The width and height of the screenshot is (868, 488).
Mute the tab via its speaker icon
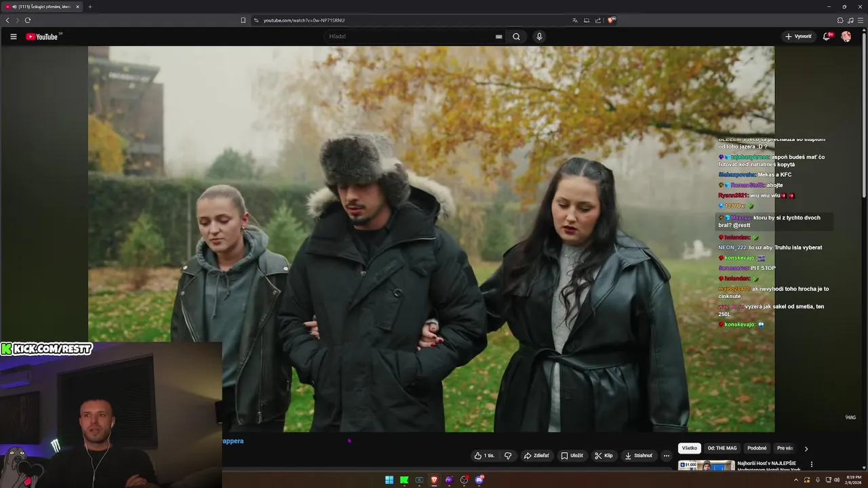pos(14,7)
